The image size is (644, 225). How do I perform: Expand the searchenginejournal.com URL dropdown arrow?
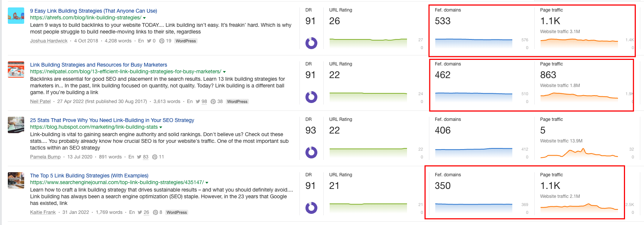coord(207,182)
